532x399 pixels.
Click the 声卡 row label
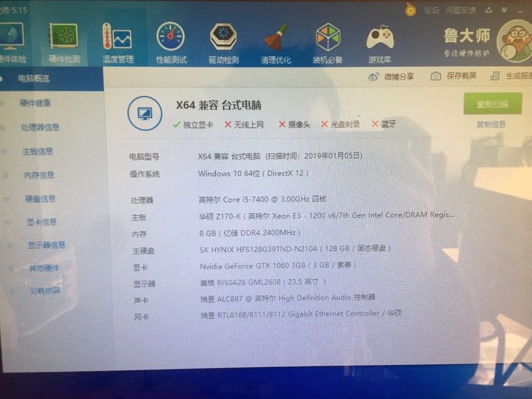tap(141, 301)
